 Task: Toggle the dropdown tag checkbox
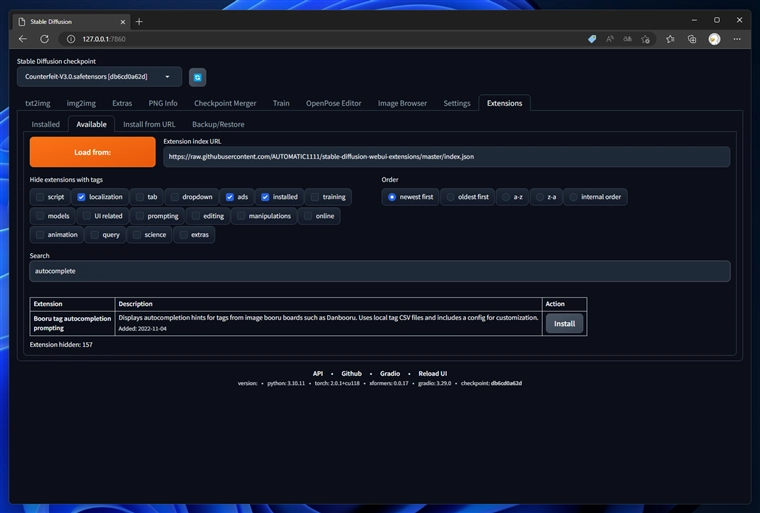(174, 197)
